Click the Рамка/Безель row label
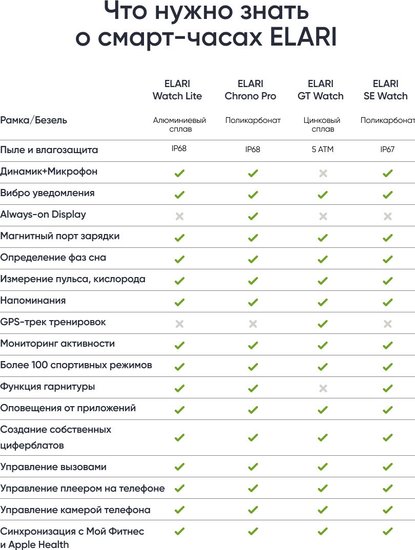Screen dimensions: 415x550 (x=34, y=120)
